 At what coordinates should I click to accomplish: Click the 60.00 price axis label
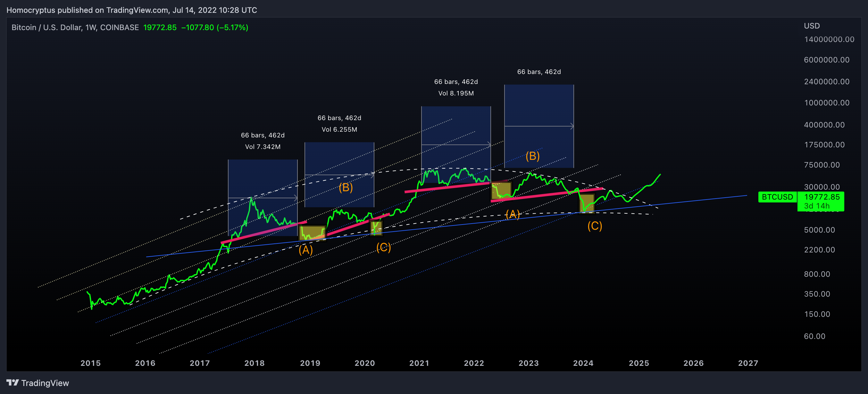coord(814,336)
